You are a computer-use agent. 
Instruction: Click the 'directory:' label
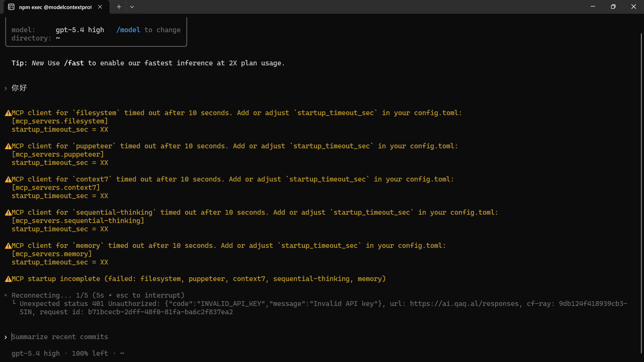click(31, 38)
